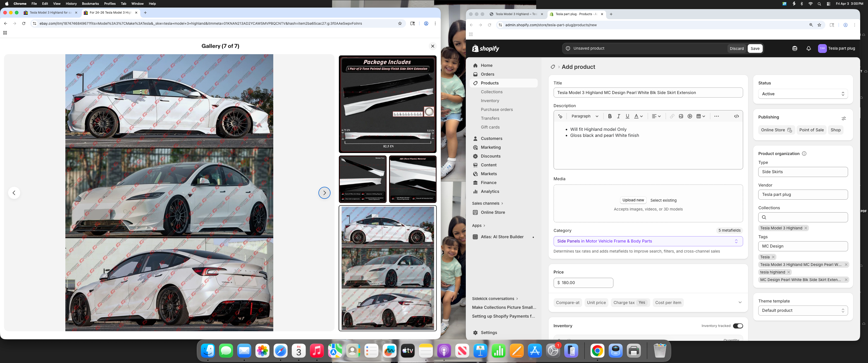Click the Shopify logo in admin header

(x=485, y=48)
